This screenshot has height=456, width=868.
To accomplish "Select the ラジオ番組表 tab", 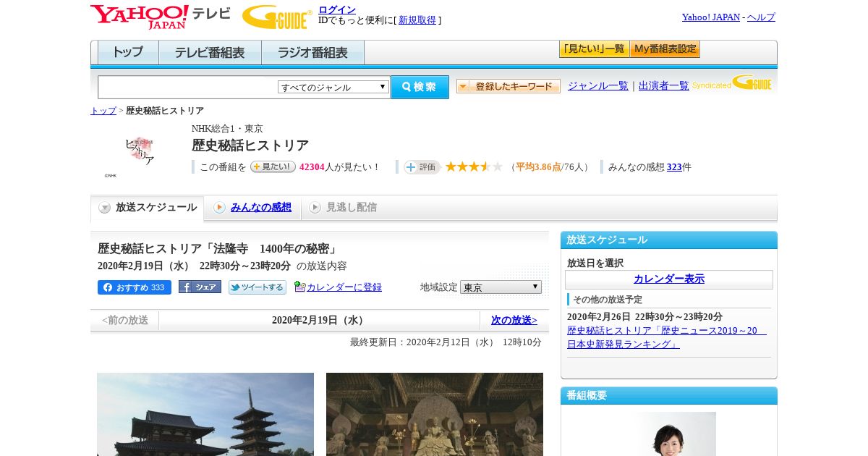I will click(x=313, y=53).
